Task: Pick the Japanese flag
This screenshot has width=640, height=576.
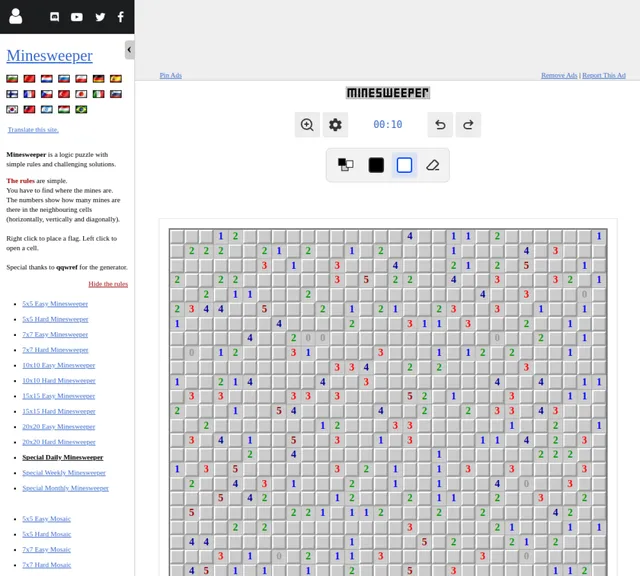Action: [81, 94]
